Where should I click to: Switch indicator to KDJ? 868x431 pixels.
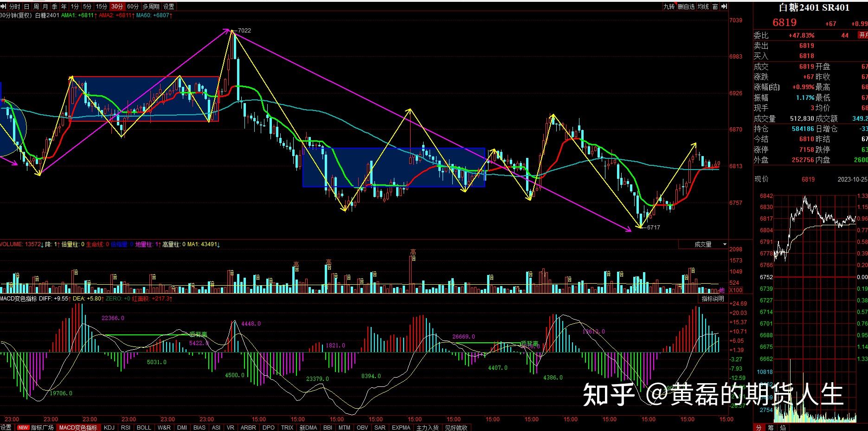(109, 427)
